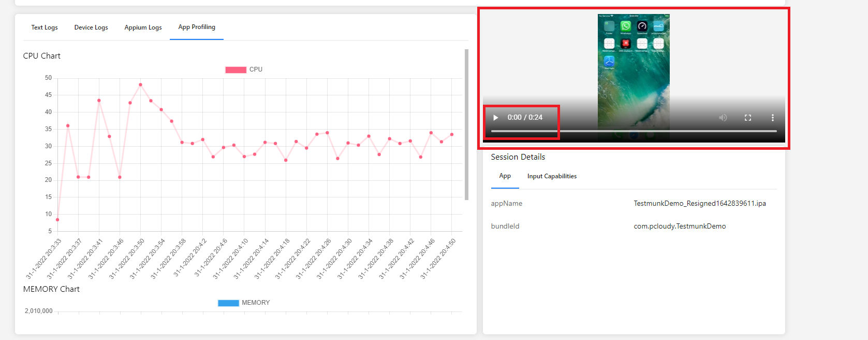Play the session recording video
Screen dimensions: 868x340
pos(495,118)
